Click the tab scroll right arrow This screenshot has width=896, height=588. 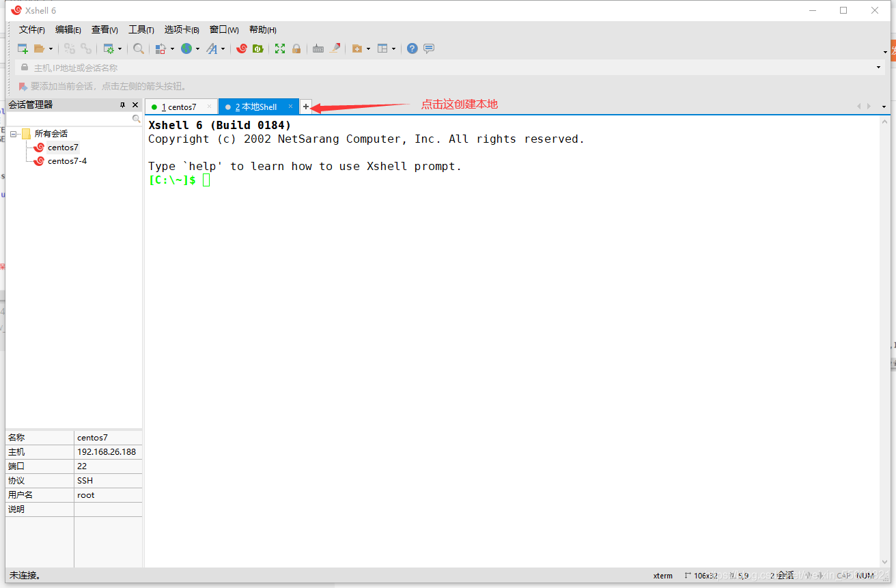click(869, 106)
